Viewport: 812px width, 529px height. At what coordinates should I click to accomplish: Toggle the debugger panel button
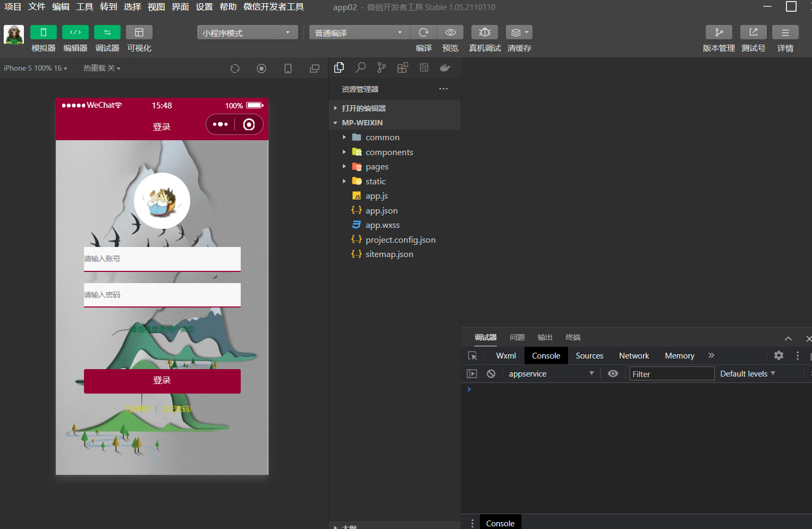point(107,32)
